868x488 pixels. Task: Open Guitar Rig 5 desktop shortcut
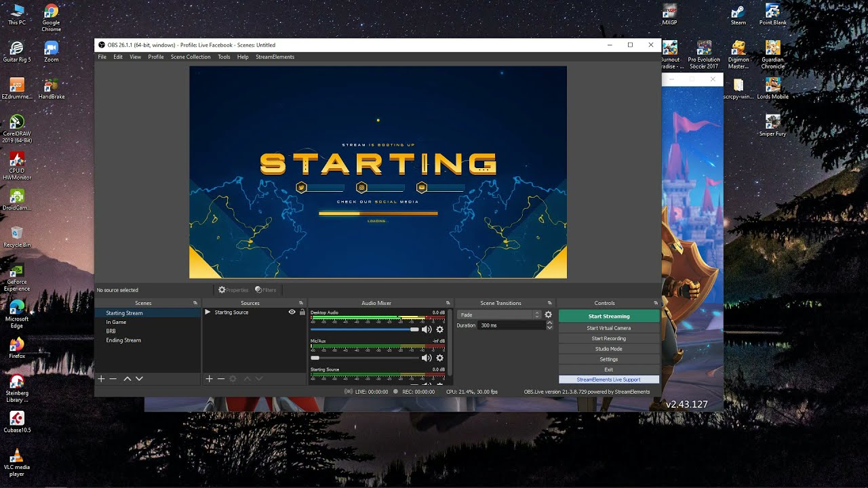[17, 52]
